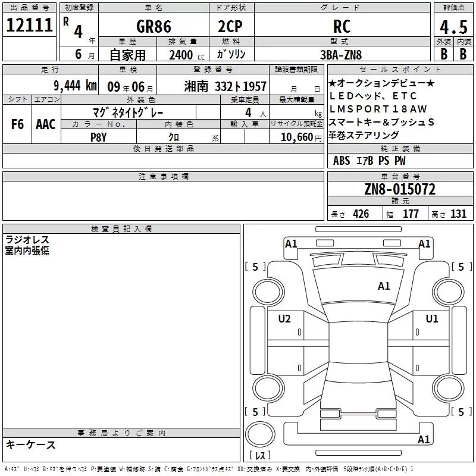Viewport: 476px width, 476px height.
Task: Select the 検査員記入欄 header
Action: pyautogui.click(x=121, y=229)
